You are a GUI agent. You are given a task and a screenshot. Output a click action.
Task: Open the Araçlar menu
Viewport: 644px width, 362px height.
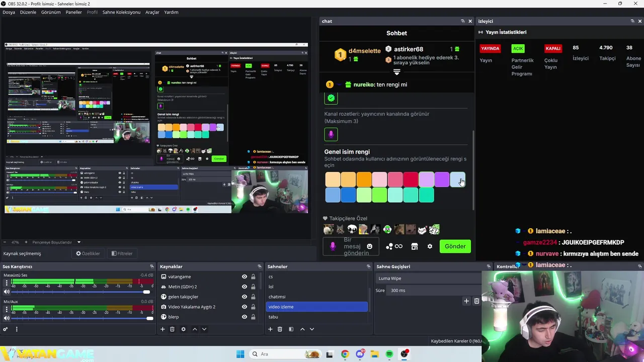coord(152,12)
